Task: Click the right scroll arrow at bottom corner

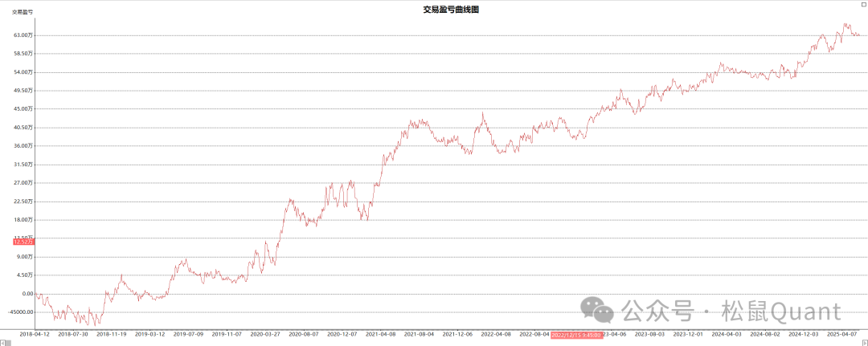Action: point(864,341)
